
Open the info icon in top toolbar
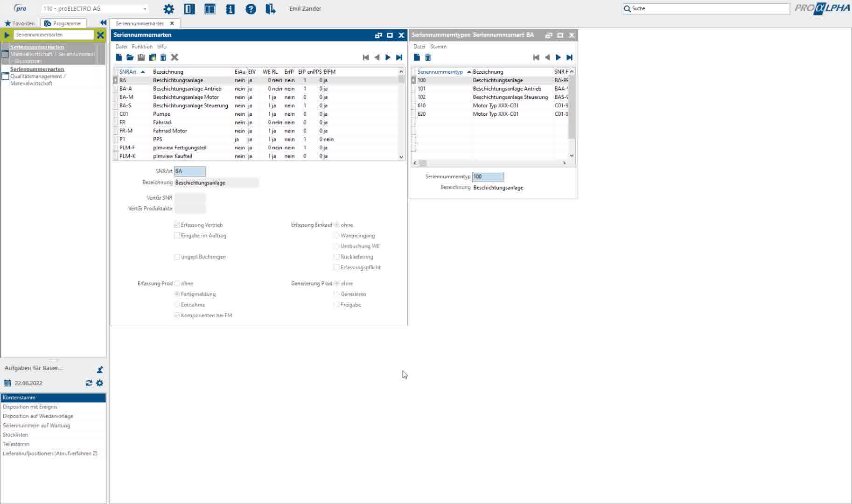point(230,9)
